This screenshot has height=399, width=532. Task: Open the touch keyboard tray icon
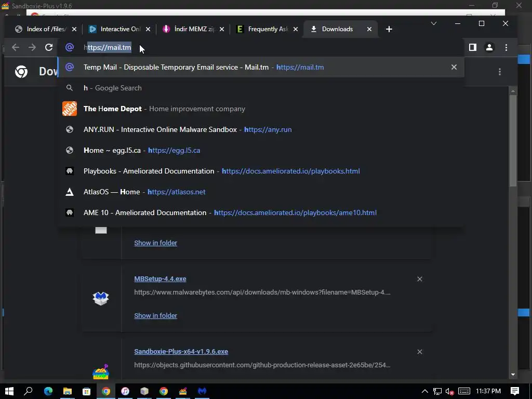tap(464, 391)
